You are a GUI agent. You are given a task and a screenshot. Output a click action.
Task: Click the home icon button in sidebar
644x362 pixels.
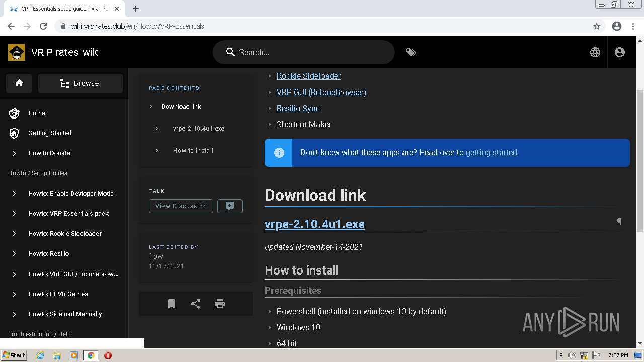tap(19, 83)
